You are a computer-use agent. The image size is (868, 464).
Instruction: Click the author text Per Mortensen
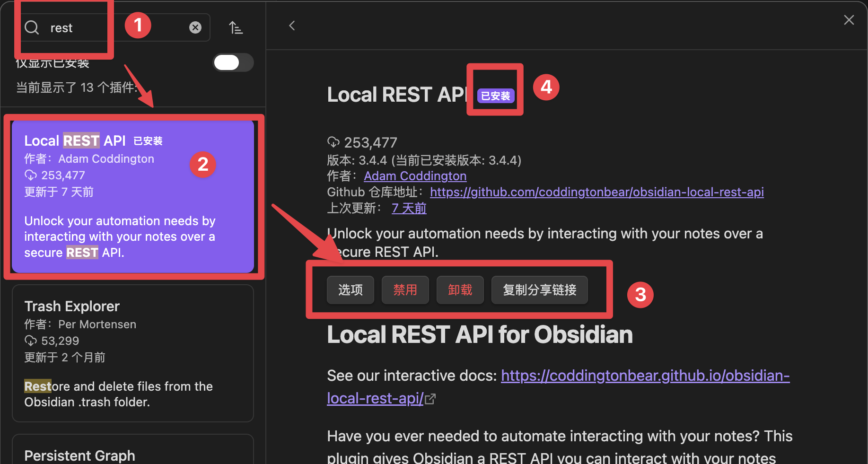pos(97,324)
